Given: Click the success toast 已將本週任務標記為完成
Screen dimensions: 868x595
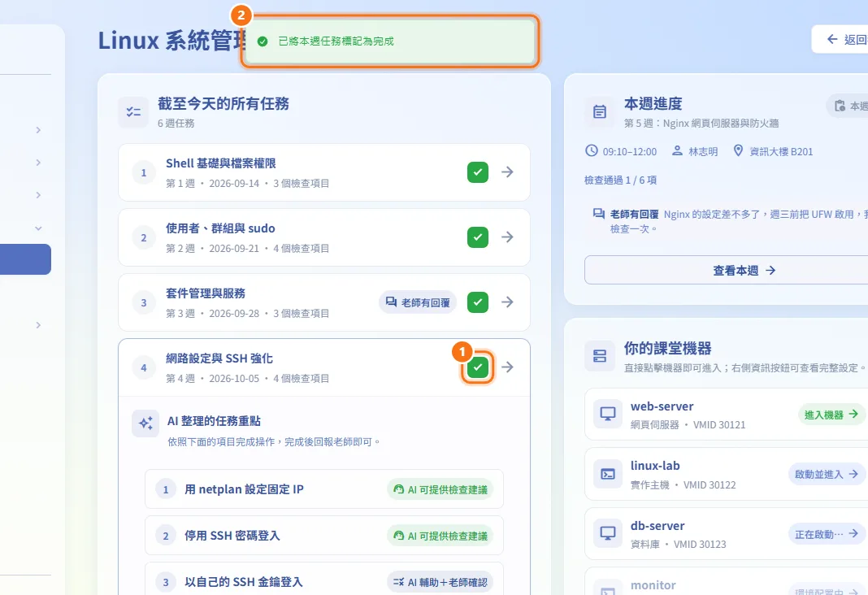Looking at the screenshot, I should coord(389,41).
